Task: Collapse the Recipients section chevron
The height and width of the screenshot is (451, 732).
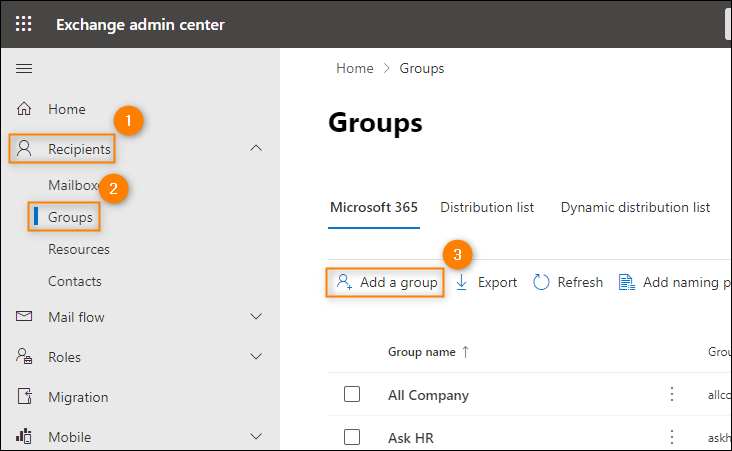Action: tap(256, 148)
